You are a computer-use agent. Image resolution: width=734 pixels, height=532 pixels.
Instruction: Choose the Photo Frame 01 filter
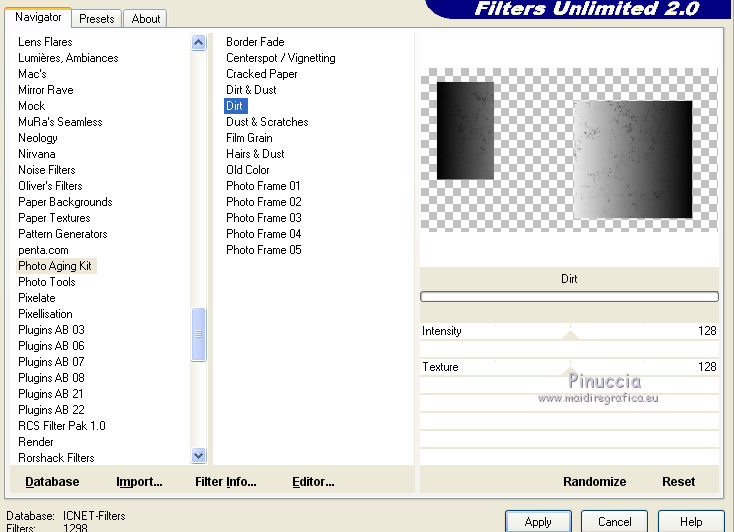(x=263, y=185)
